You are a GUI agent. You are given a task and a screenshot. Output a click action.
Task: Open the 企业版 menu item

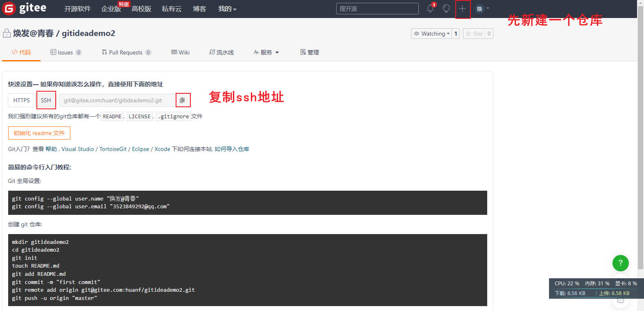click(x=111, y=9)
